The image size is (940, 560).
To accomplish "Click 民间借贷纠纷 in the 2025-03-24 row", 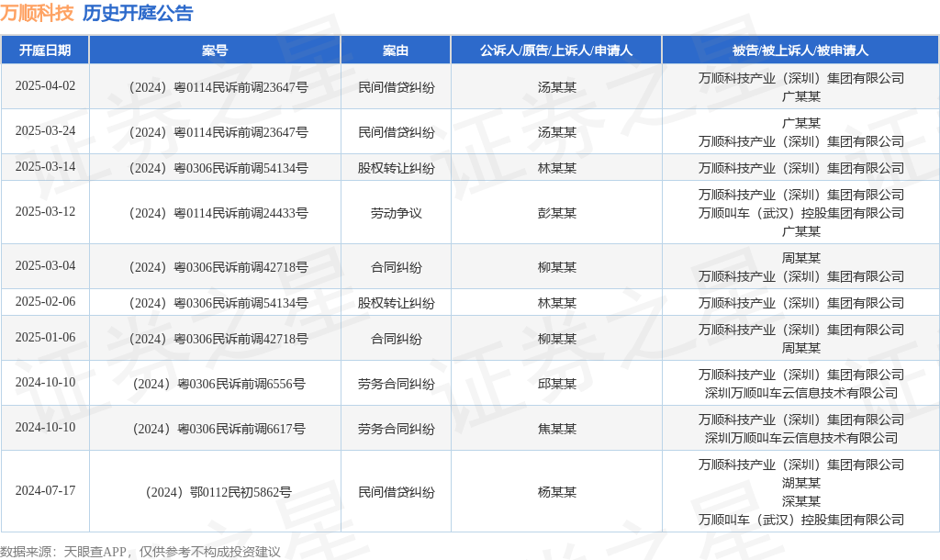I will pyautogui.click(x=397, y=132).
